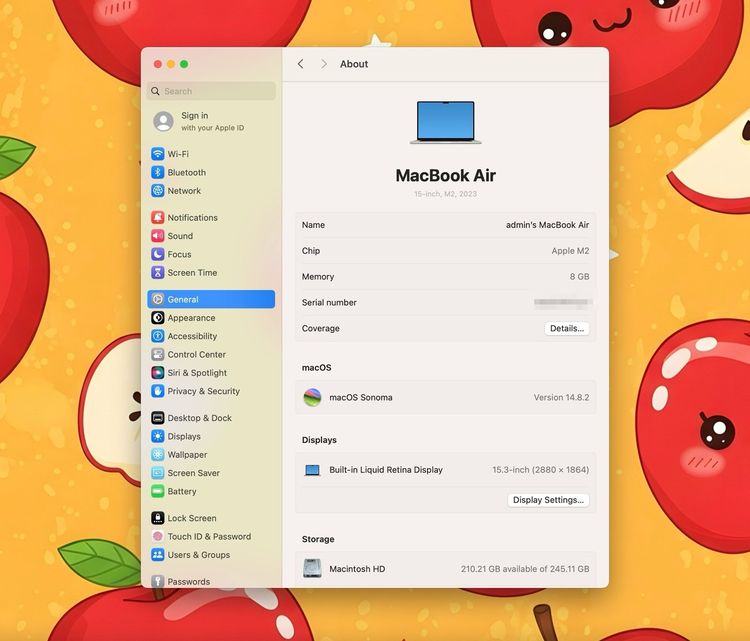Click the Sound speaker icon
Viewport: 750px width, 641px height.
pos(157,236)
